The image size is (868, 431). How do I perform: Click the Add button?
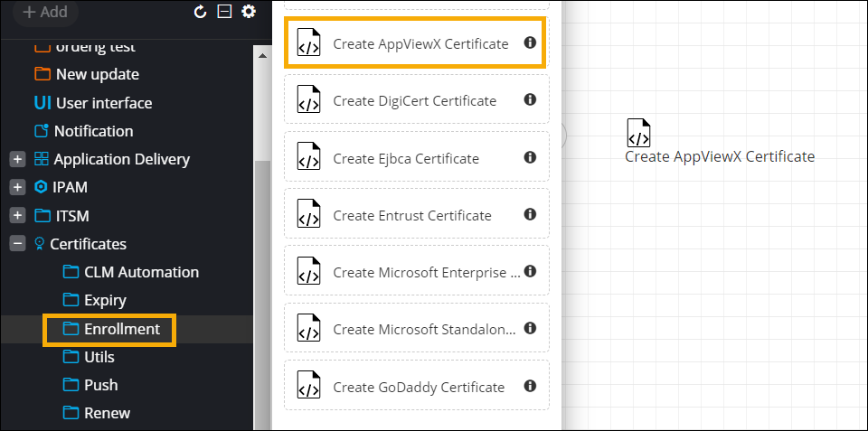pyautogui.click(x=45, y=12)
